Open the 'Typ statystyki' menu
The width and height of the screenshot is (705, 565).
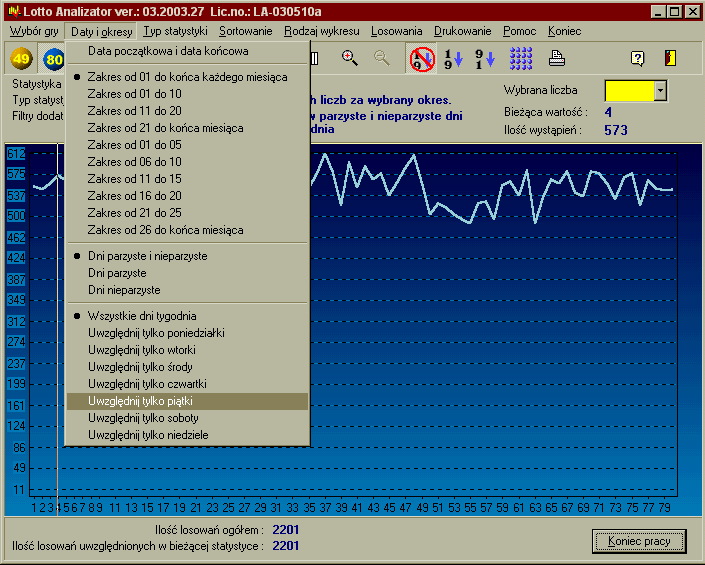[175, 31]
